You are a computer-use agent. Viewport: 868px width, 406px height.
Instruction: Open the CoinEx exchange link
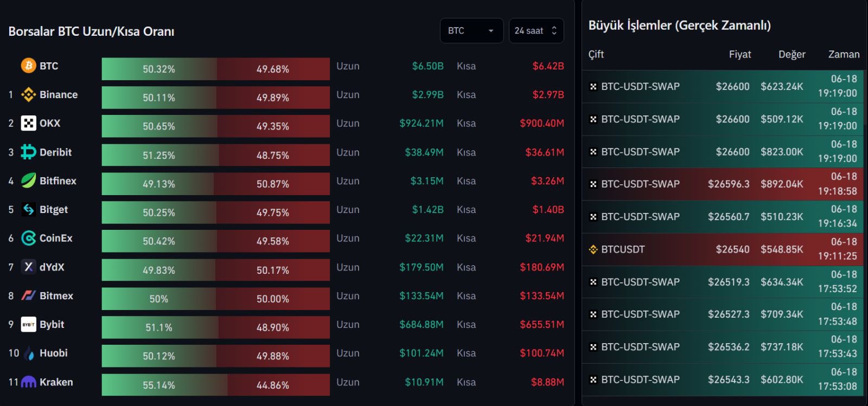pyautogui.click(x=56, y=238)
